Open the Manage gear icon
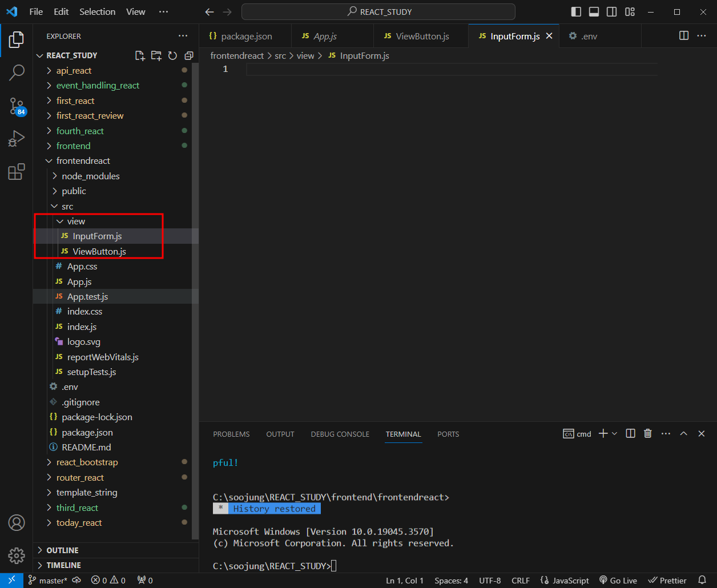Image resolution: width=717 pixels, height=588 pixels. pyautogui.click(x=17, y=555)
